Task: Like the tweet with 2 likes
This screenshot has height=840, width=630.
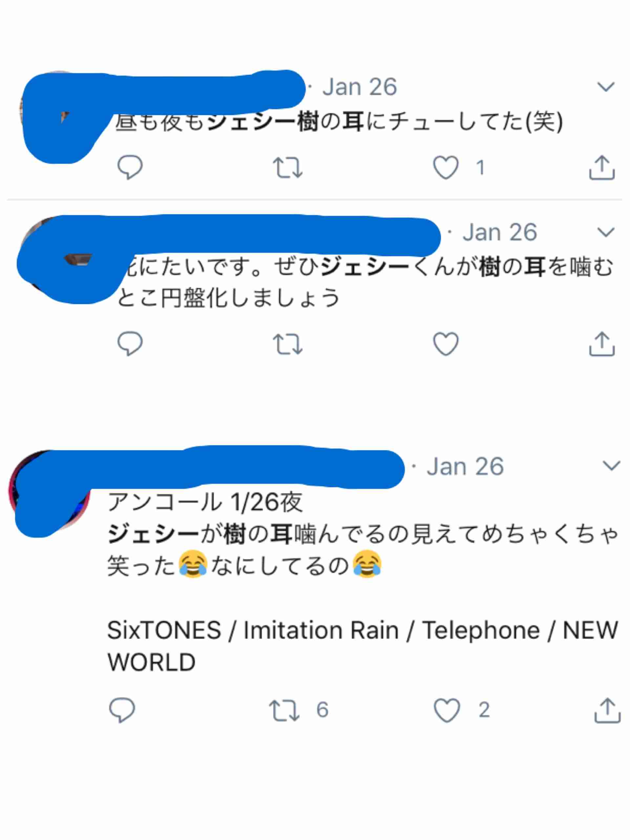Action: 447,710
